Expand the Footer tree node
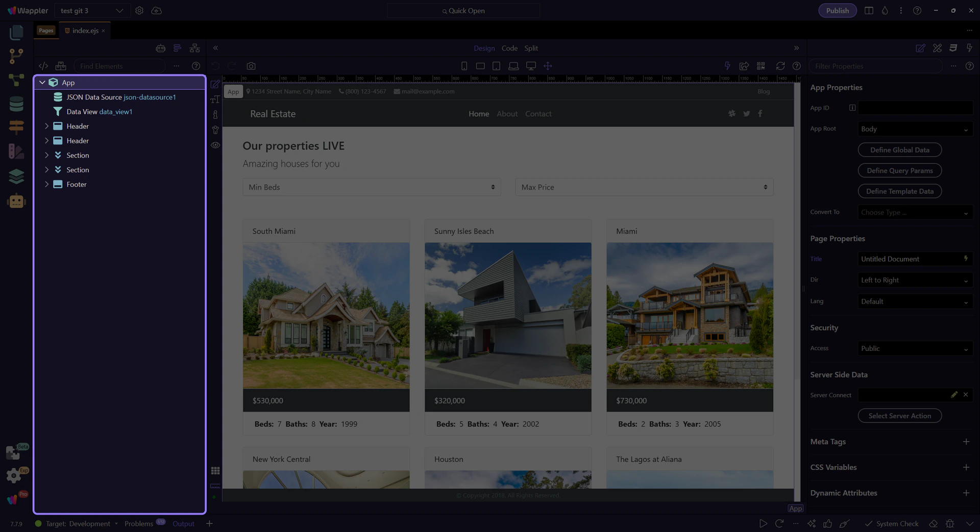Image resolution: width=980 pixels, height=532 pixels. click(x=46, y=185)
